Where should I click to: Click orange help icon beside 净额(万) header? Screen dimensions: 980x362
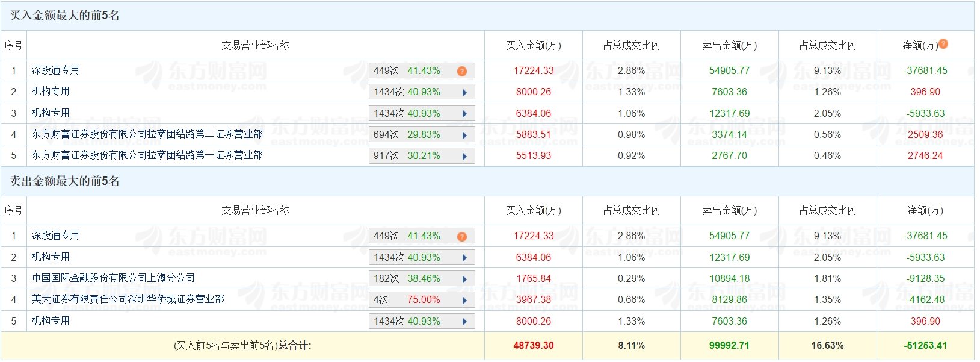(x=943, y=43)
